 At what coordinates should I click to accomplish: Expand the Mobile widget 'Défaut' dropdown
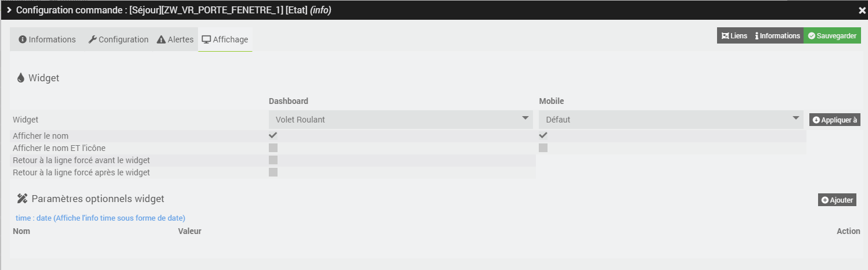(671, 120)
